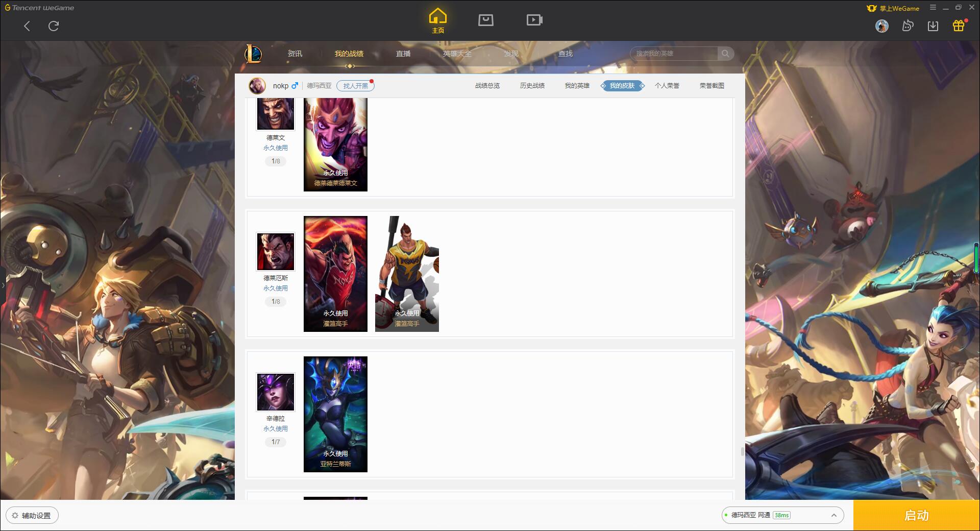
Task: Open the video/live stream icon tab
Action: tap(534, 20)
